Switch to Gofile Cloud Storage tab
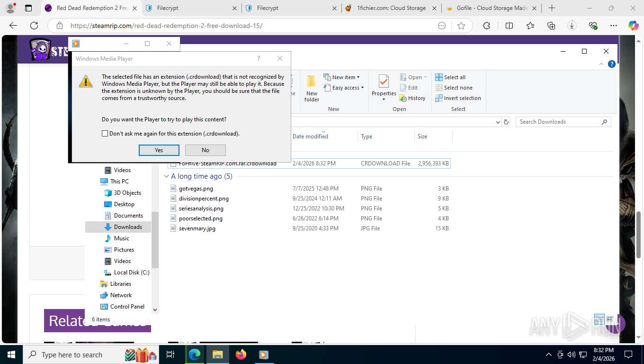Viewport: 644px width, 364px height. click(490, 8)
